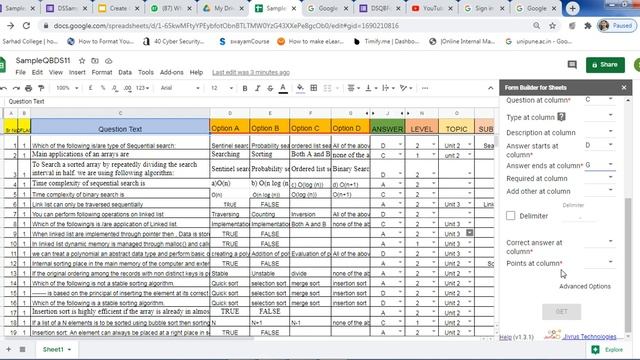Open the 123 number format dropdown
The width and height of the screenshot is (640, 360).
point(142,88)
